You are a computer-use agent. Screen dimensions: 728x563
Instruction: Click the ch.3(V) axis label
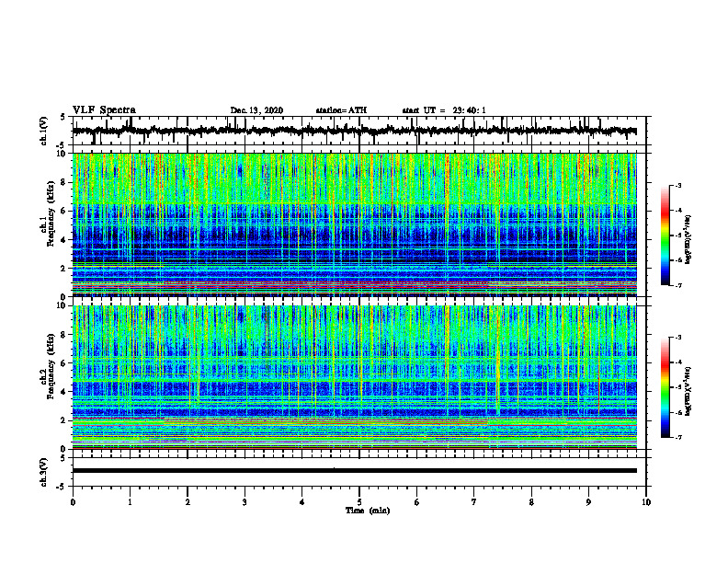[43, 472]
